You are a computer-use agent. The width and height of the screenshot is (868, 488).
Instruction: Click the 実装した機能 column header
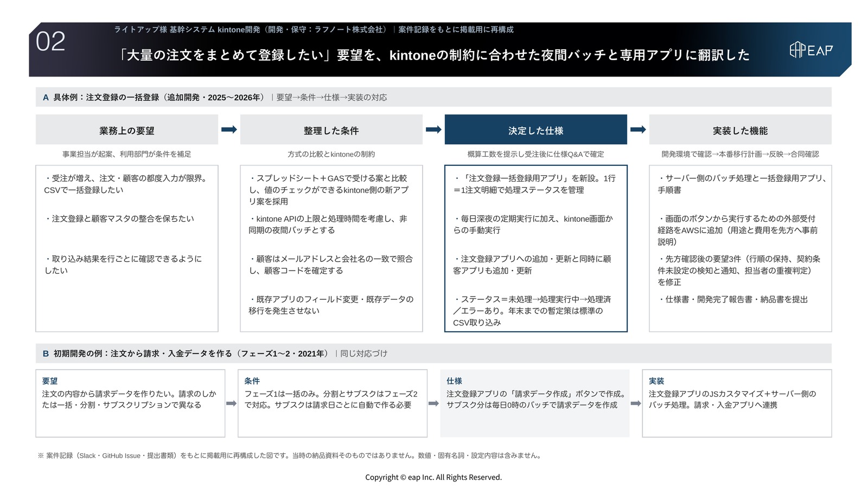[x=741, y=130]
